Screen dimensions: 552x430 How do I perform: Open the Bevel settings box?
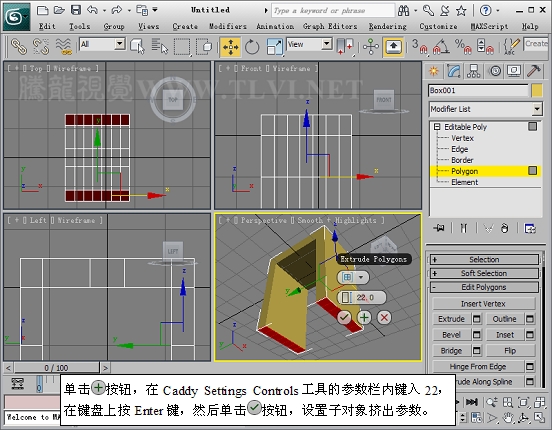pyautogui.click(x=477, y=335)
